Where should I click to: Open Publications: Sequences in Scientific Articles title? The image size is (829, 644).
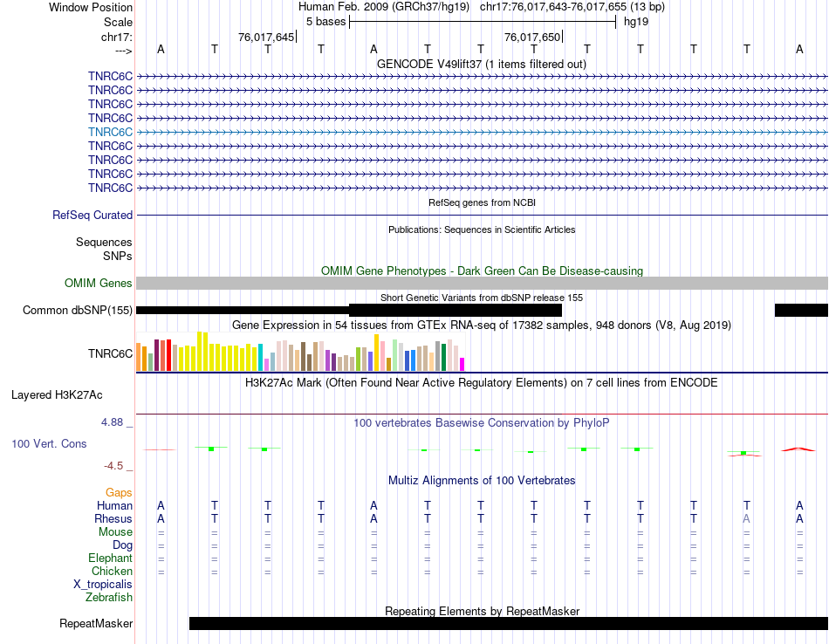click(482, 230)
